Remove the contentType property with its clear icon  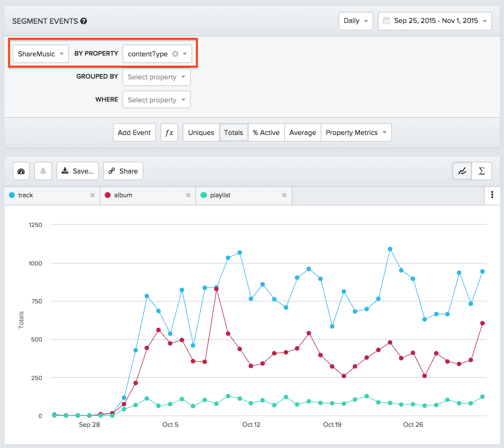click(176, 53)
